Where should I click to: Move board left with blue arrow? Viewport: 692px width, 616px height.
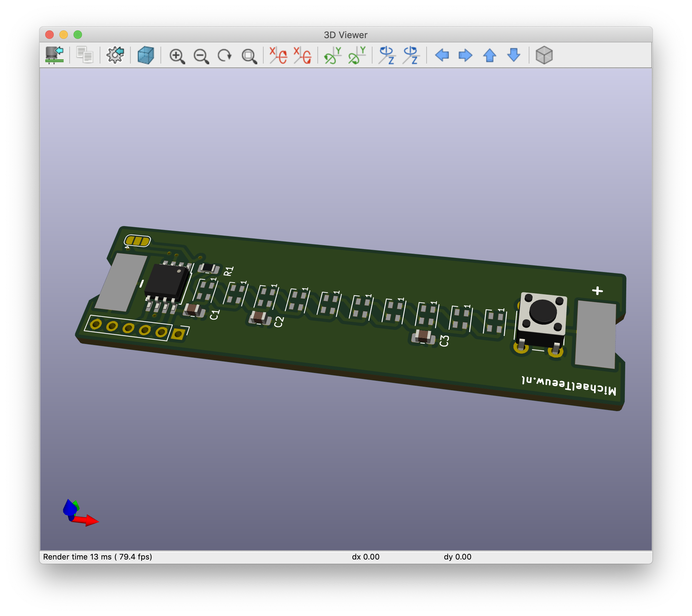coord(442,55)
